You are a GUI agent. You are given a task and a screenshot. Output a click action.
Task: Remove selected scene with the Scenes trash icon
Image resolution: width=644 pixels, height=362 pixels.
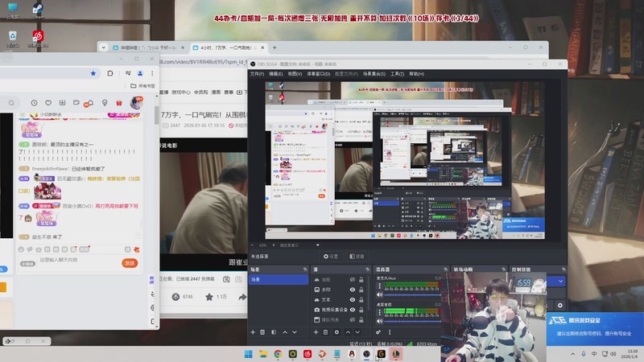point(262,332)
